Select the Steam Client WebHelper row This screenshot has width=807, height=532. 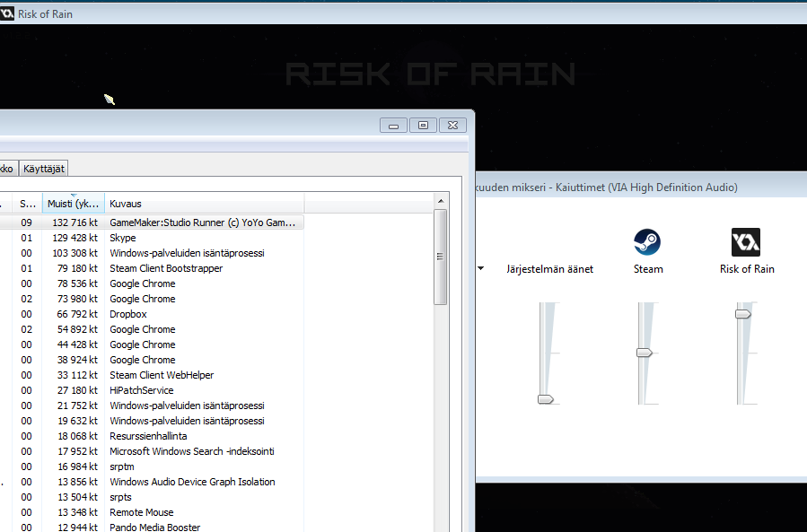(152, 375)
